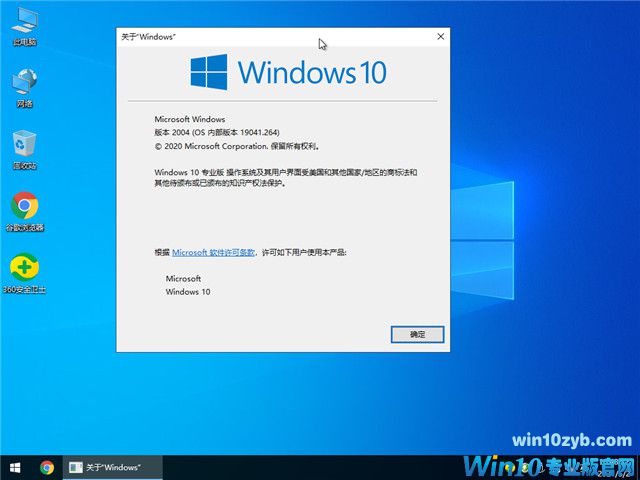Click the Microsoft Windows heading text
This screenshot has width=640, height=480.
click(x=190, y=119)
